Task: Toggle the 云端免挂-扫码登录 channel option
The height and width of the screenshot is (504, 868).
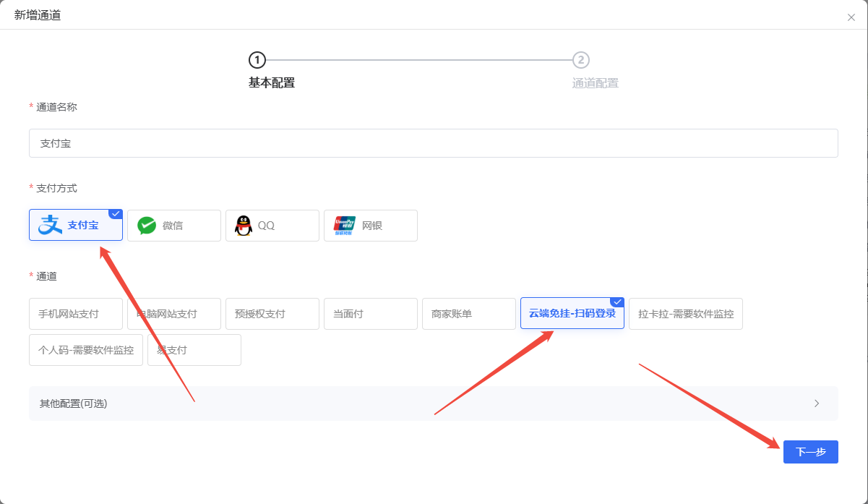Action: click(x=572, y=313)
